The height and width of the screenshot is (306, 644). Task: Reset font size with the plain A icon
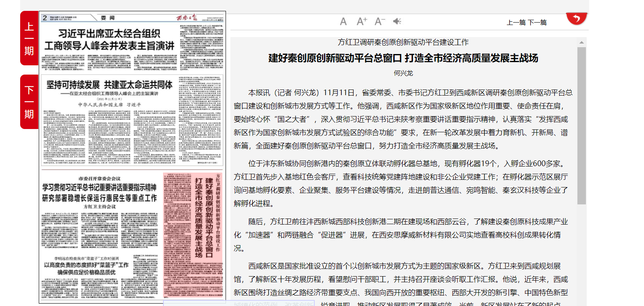pos(343,21)
